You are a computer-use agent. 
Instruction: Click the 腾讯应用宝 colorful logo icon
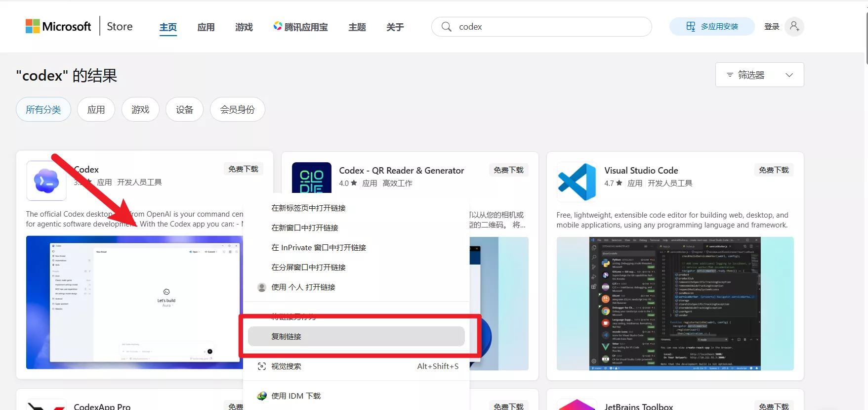tap(278, 26)
